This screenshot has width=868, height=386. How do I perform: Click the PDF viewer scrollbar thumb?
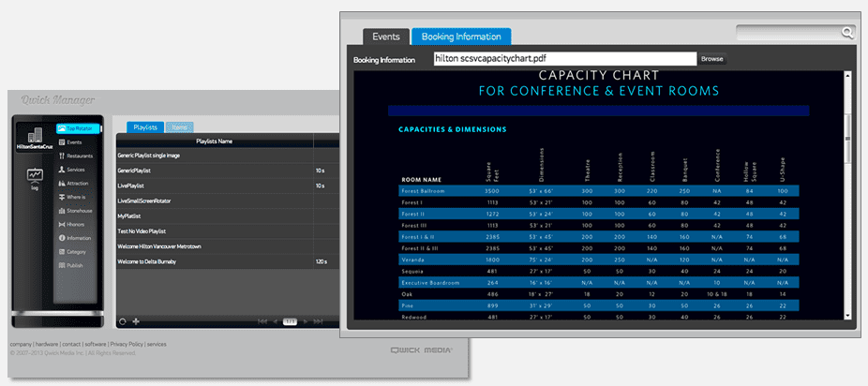click(x=847, y=139)
